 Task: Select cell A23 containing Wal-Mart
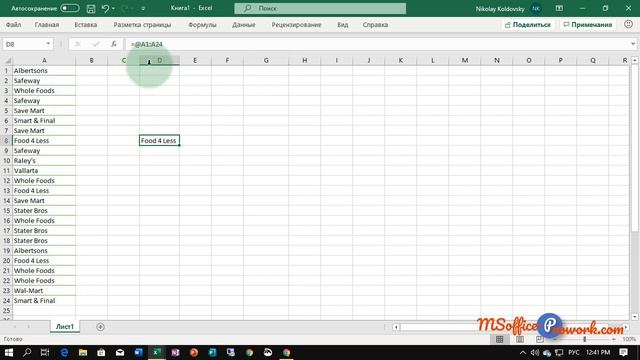[x=44, y=291]
